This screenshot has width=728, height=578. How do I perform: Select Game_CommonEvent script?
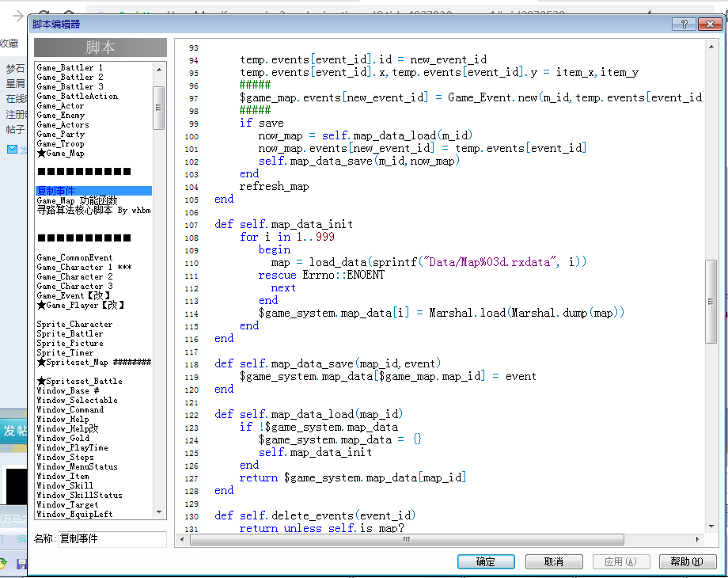74,257
